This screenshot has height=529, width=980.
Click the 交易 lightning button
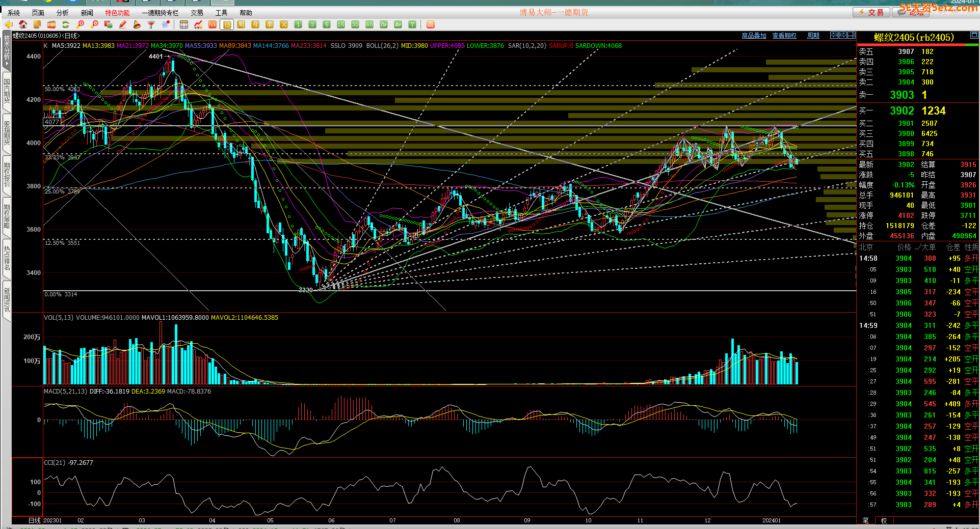click(871, 12)
